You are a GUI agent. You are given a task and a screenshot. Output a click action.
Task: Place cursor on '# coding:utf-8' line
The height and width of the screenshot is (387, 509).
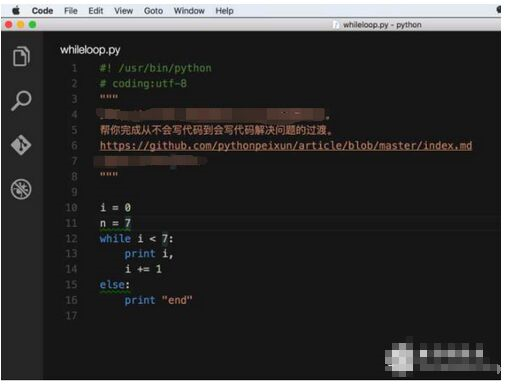click(x=143, y=84)
